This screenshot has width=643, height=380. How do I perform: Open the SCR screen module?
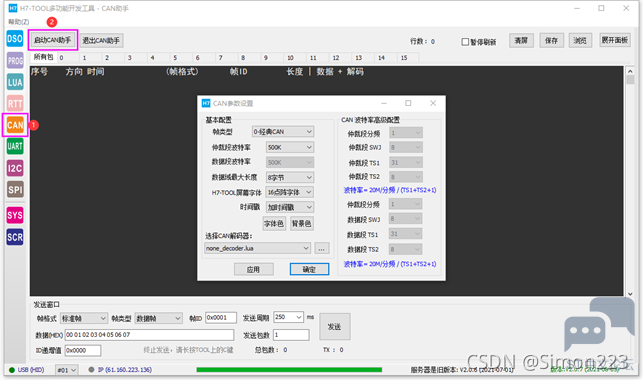pos(15,237)
